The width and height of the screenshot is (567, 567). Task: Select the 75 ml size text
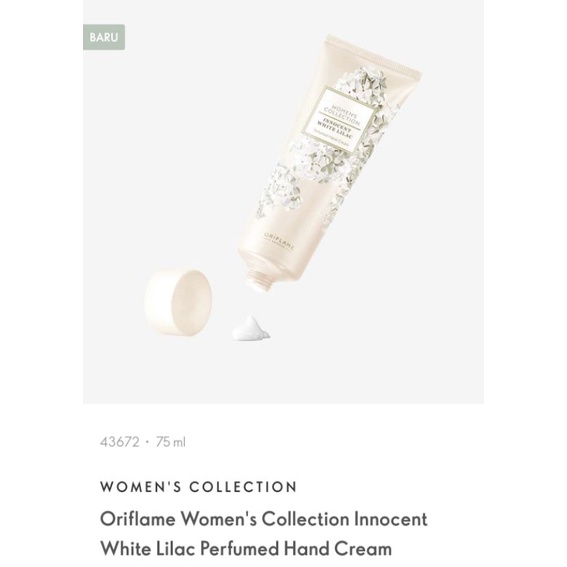click(x=171, y=442)
